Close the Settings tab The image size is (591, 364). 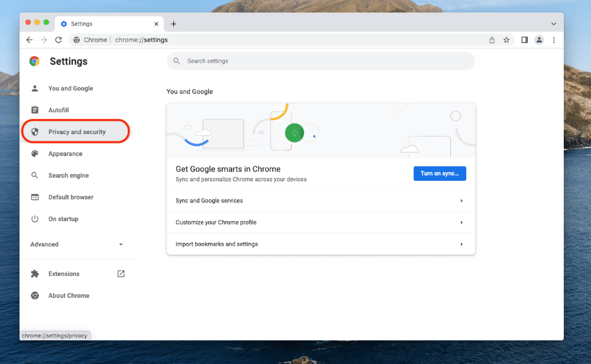coord(157,24)
